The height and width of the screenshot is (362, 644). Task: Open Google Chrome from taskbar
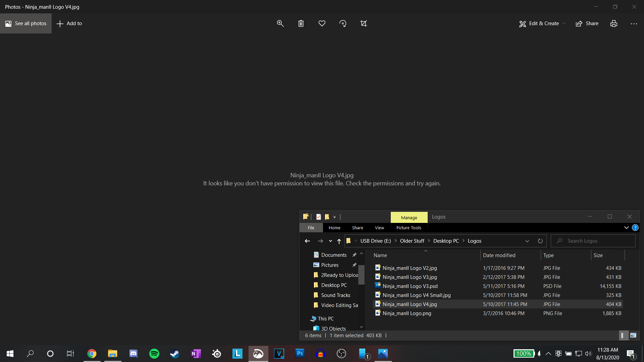click(92, 354)
